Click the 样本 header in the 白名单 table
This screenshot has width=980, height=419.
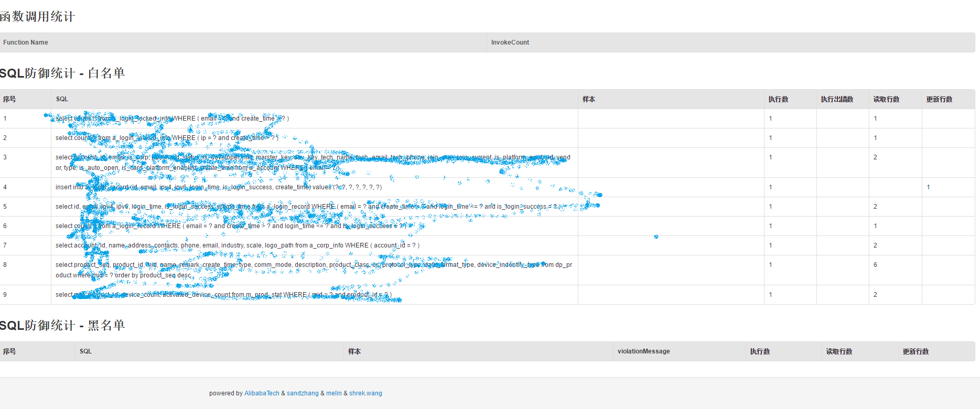pyautogui.click(x=589, y=99)
